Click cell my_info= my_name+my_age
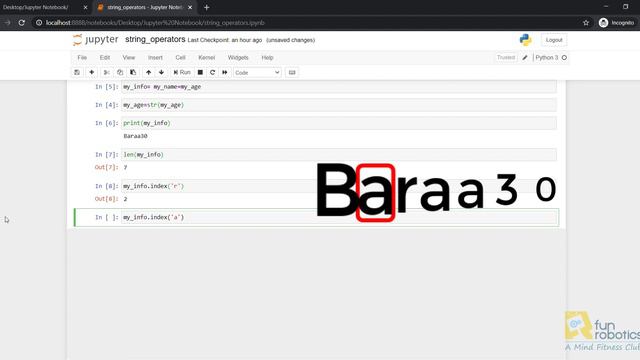Viewport: 640px width, 360px height. click(x=339, y=87)
